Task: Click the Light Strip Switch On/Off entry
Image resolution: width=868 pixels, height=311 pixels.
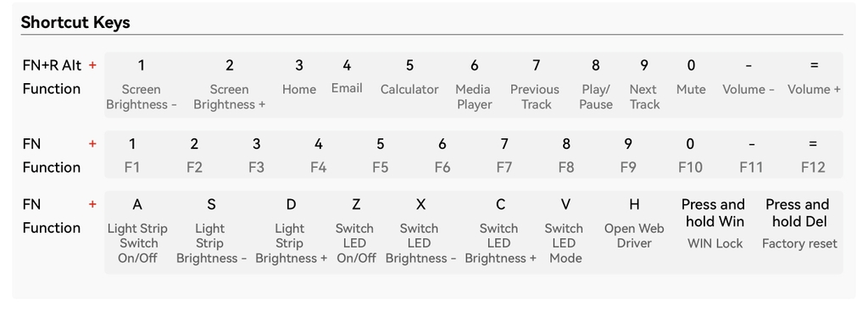Action: [137, 243]
